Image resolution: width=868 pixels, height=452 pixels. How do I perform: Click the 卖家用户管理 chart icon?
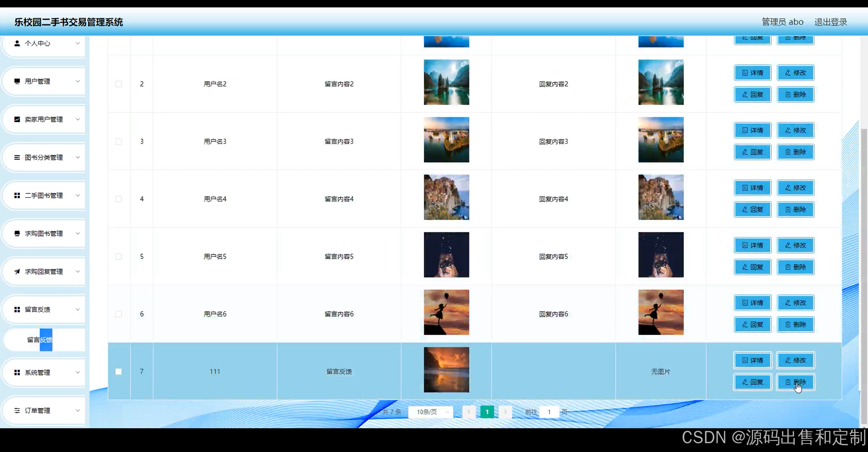tap(17, 119)
